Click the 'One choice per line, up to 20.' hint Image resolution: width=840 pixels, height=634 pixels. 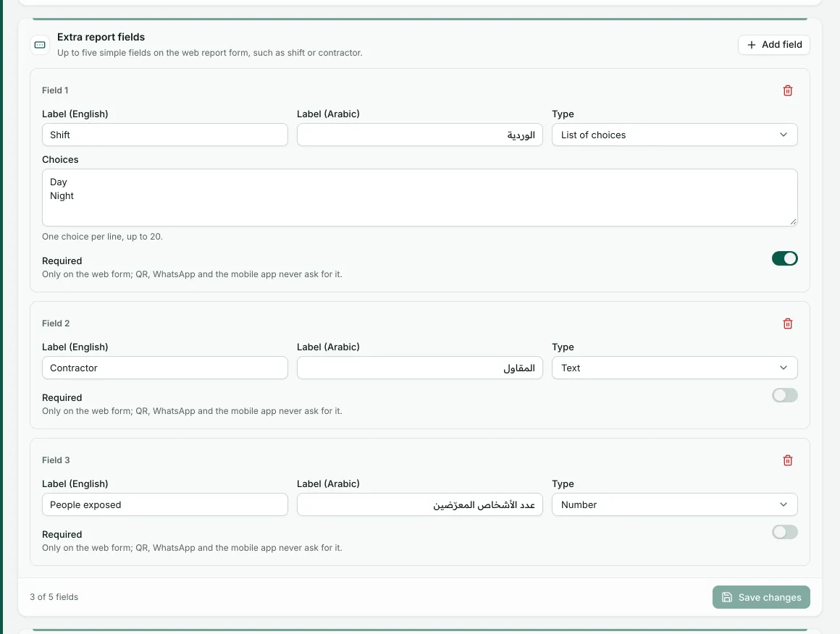[x=102, y=237]
